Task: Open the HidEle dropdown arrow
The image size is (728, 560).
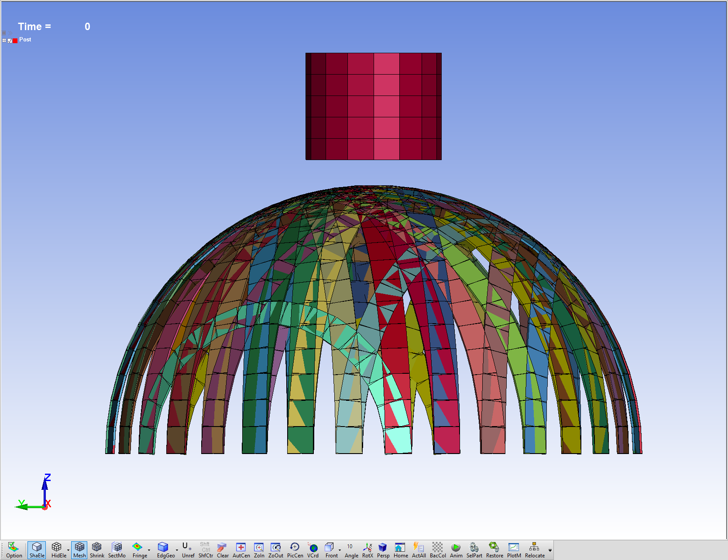Action: coord(69,550)
